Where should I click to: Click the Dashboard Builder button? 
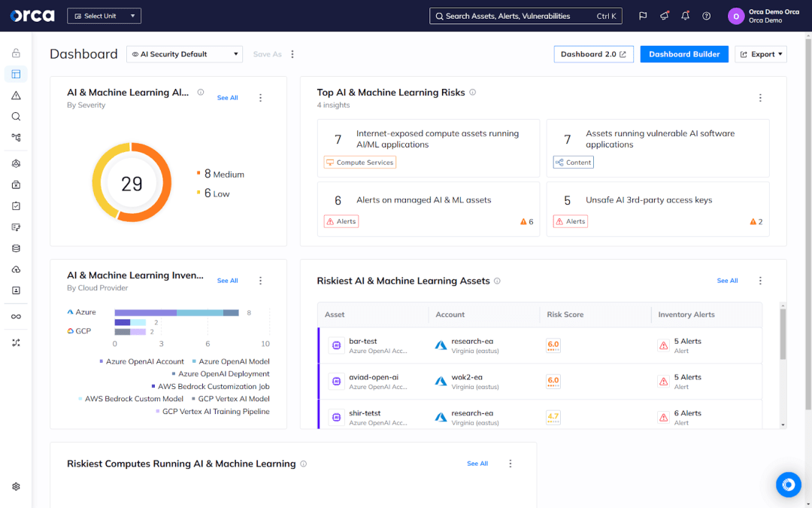684,54
